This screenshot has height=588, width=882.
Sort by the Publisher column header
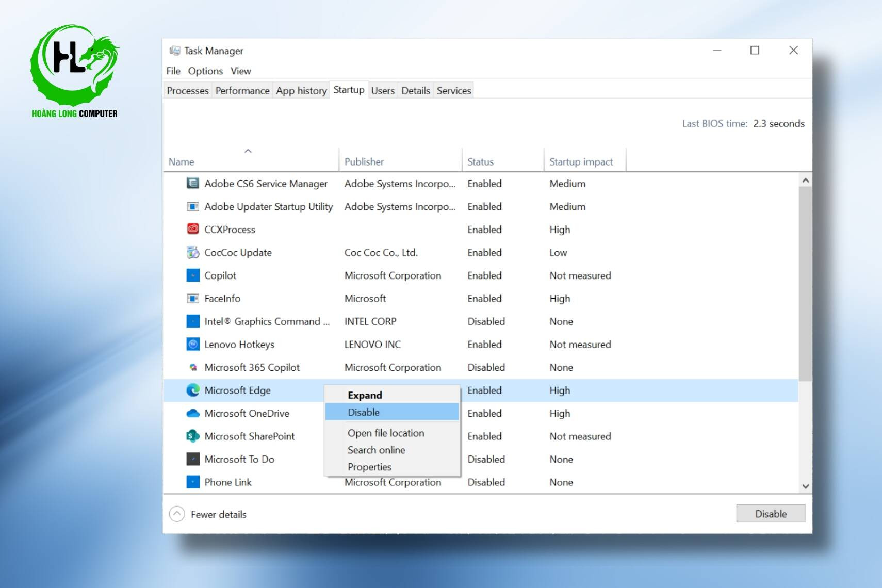pyautogui.click(x=400, y=160)
